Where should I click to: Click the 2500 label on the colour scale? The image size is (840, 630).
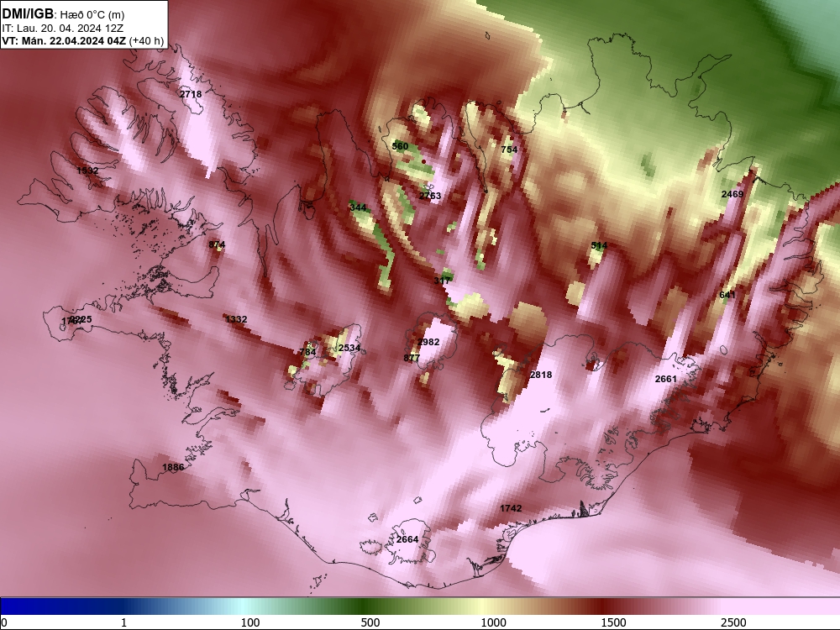(733, 622)
